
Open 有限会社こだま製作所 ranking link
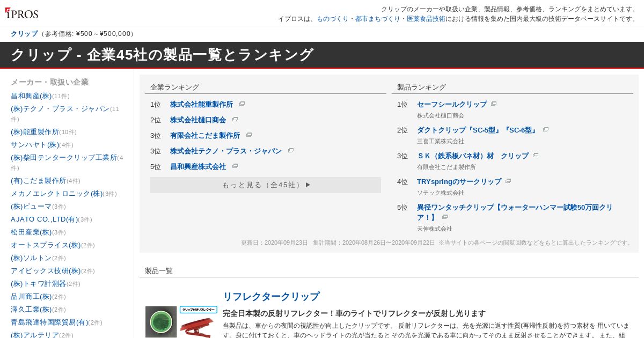pyautogui.click(x=205, y=136)
